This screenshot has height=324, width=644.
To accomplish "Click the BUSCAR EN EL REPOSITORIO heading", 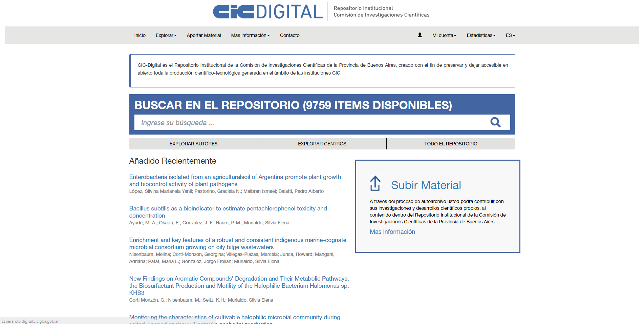I will tap(293, 105).
